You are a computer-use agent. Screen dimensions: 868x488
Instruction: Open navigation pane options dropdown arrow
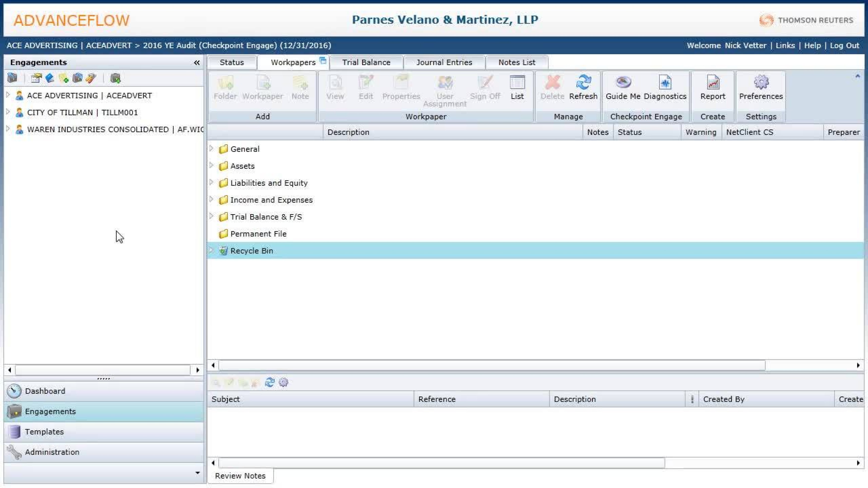click(x=197, y=473)
